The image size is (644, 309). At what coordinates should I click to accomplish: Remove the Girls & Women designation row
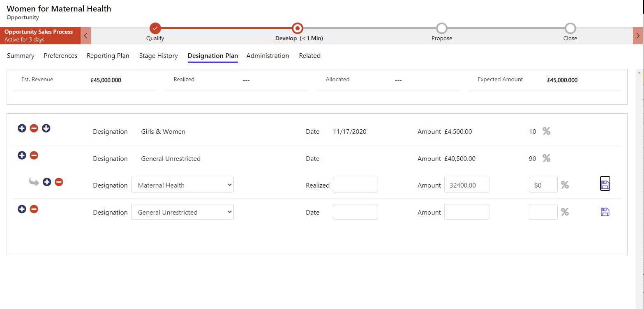(x=34, y=128)
